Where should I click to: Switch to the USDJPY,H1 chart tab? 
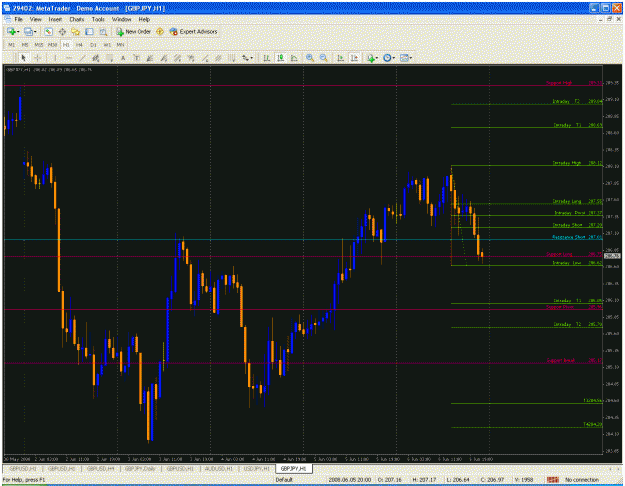click(257, 469)
